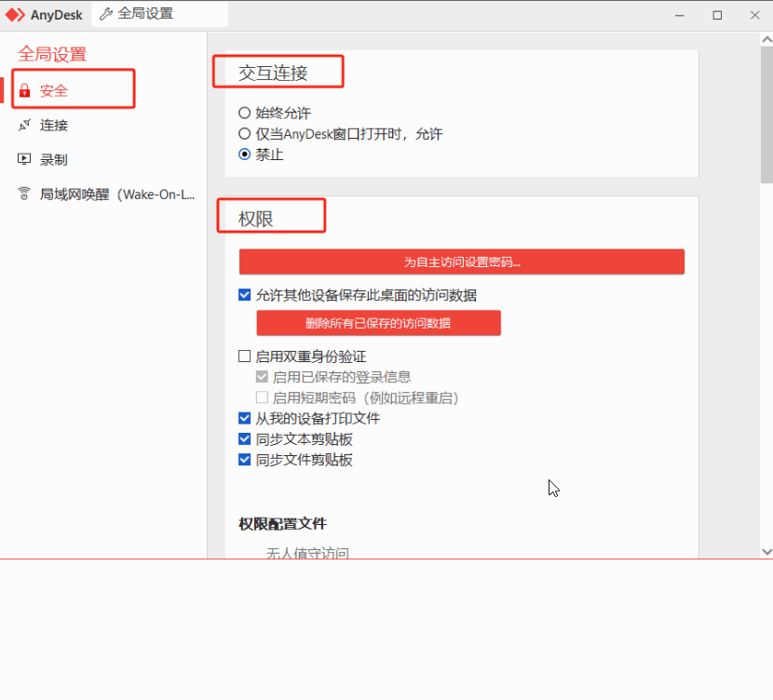The height and width of the screenshot is (700, 773).
Task: Select 仅当AnyDesk窗口打开时，允许 option
Action: pyautogui.click(x=245, y=131)
